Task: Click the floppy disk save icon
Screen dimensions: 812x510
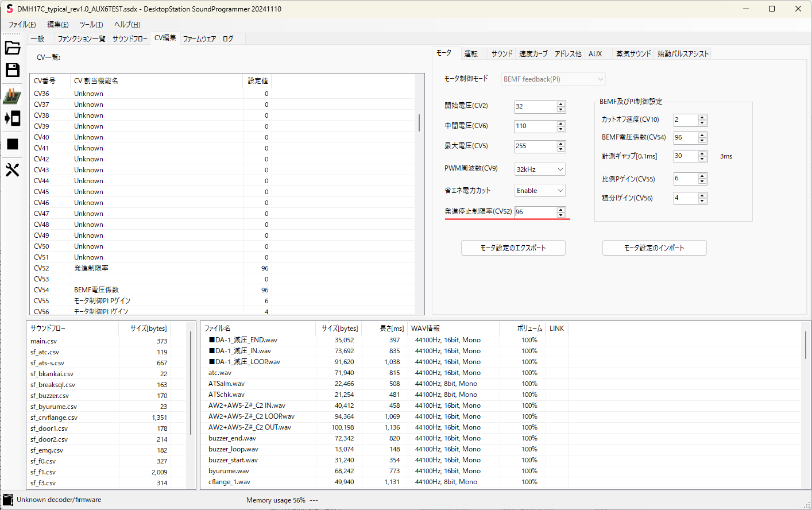Action: (13, 70)
